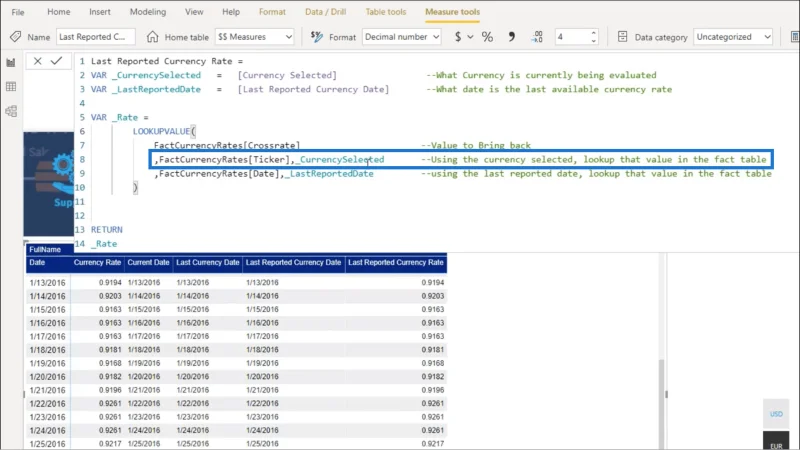Click the RETURN keyword on line 13
The height and width of the screenshot is (450, 800).
[107, 230]
